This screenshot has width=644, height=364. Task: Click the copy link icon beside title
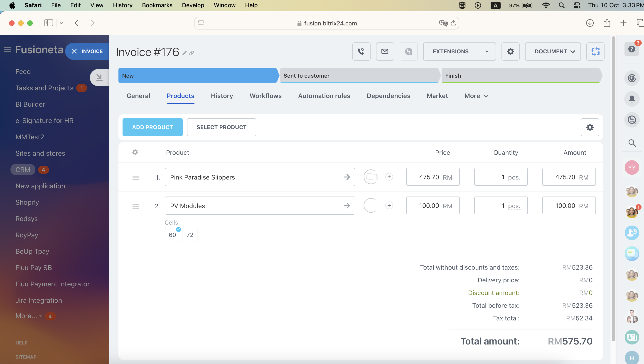tap(192, 53)
